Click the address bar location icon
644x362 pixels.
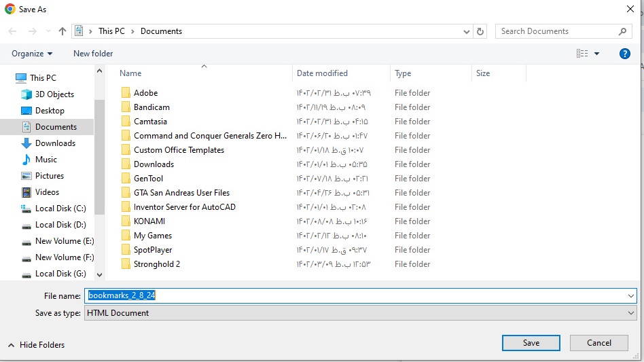pos(79,31)
